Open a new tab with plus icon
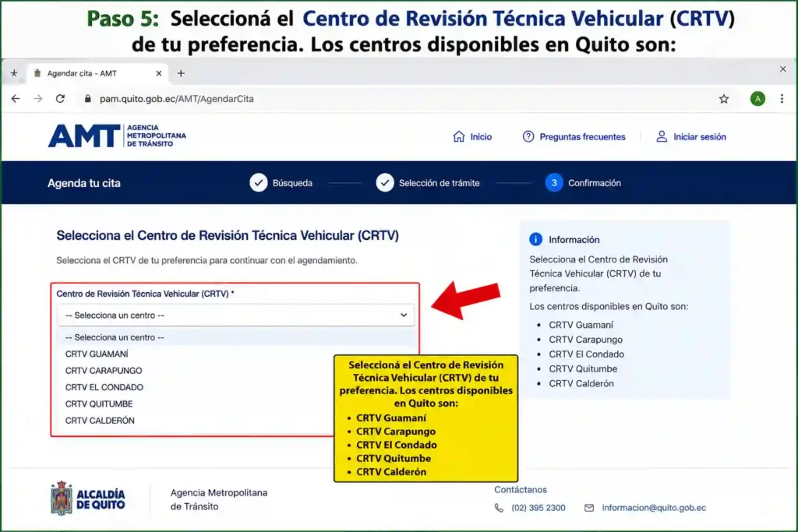 181,73
